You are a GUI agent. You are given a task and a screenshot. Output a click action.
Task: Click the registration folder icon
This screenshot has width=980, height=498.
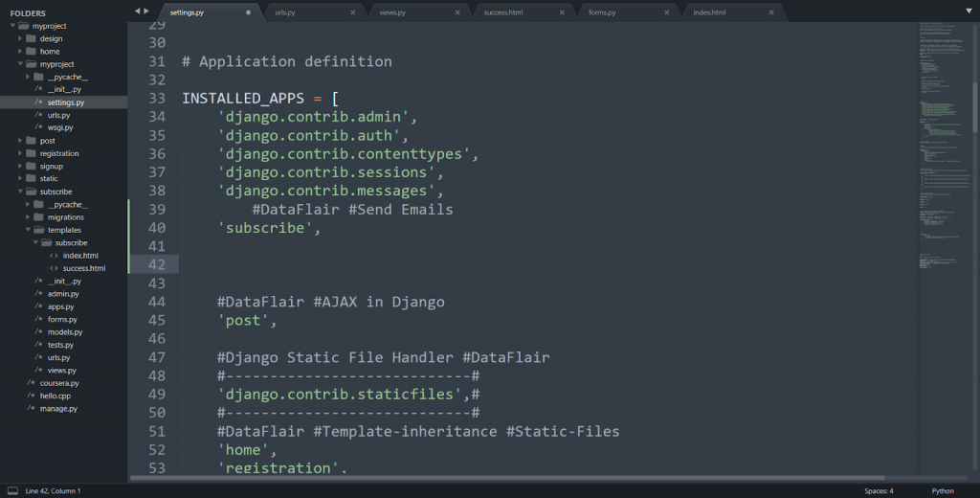31,153
